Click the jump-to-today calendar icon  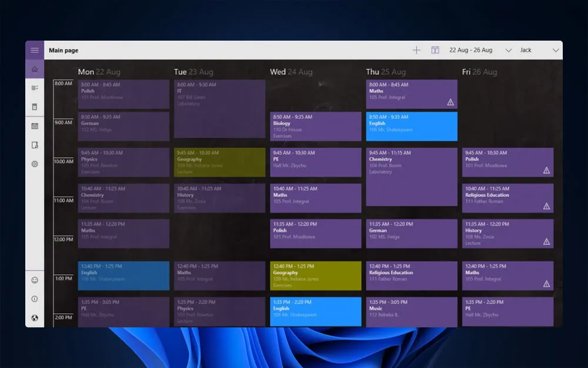tap(435, 50)
